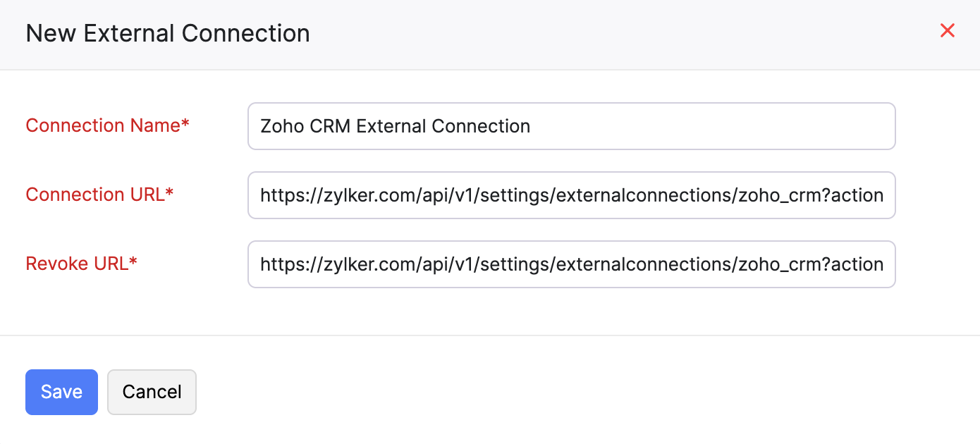
Task: Click the zylker.com URL in Revoke URL
Action: pos(571,264)
